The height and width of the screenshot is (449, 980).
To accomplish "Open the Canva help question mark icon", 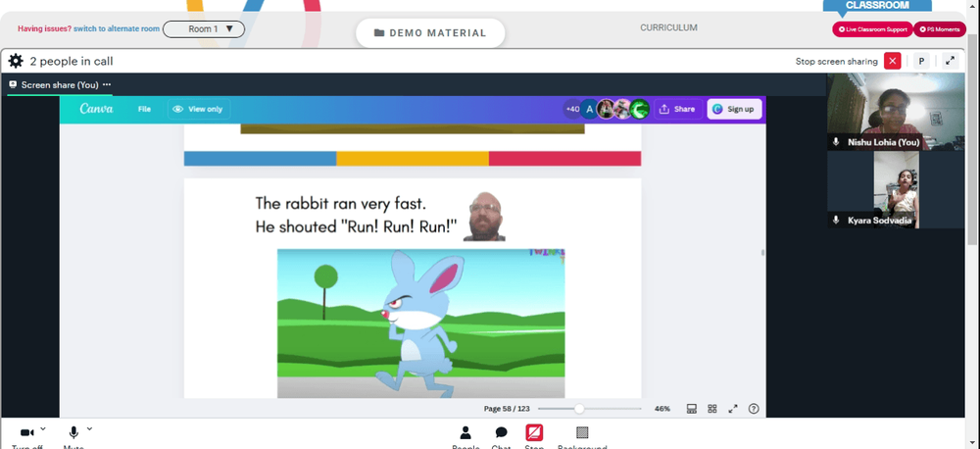I will coord(754,409).
